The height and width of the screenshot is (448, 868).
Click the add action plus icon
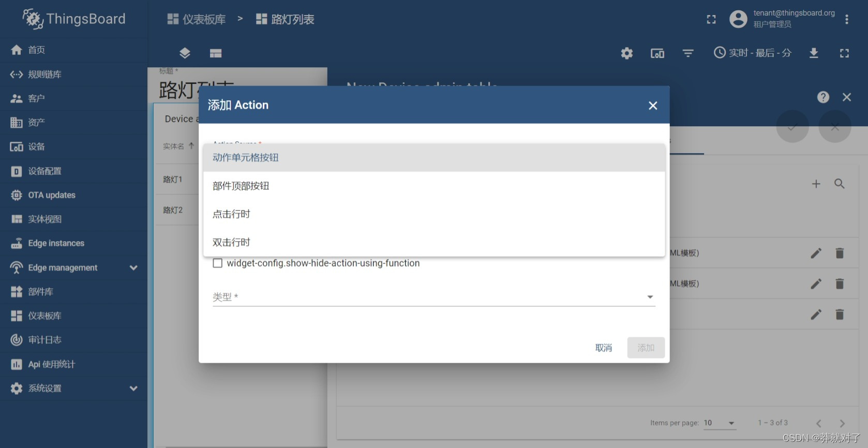tap(816, 184)
